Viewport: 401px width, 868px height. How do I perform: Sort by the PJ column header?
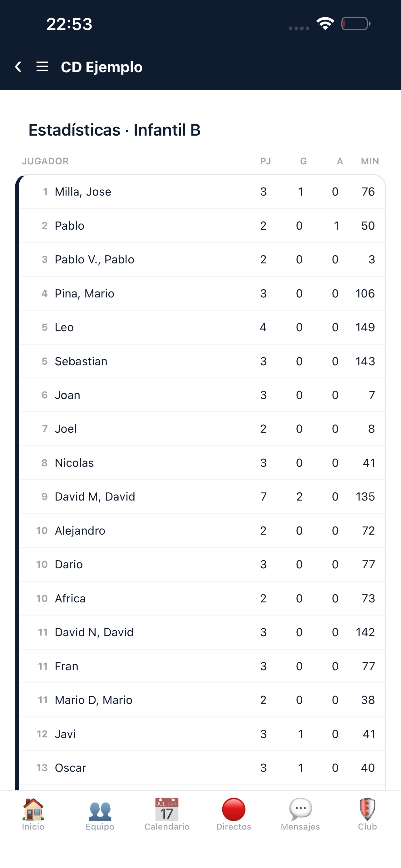265,162
